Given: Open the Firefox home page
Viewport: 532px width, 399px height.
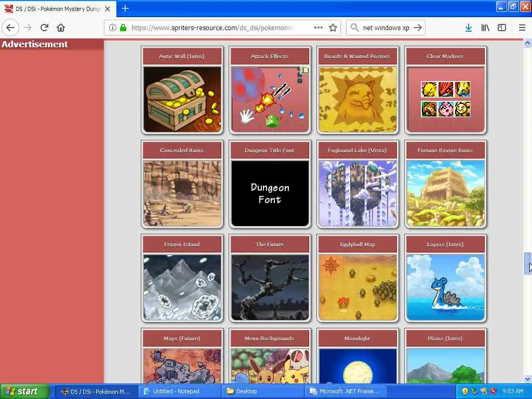Looking at the screenshot, I should click(x=61, y=28).
